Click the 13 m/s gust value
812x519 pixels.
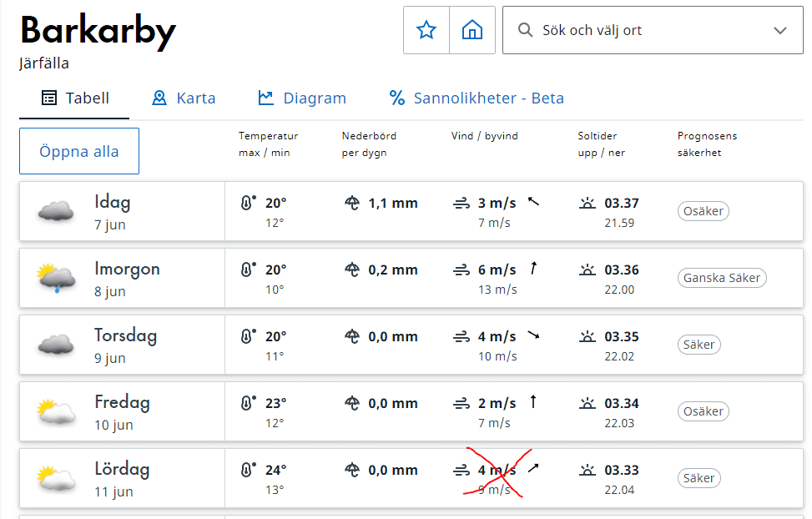tap(497, 290)
